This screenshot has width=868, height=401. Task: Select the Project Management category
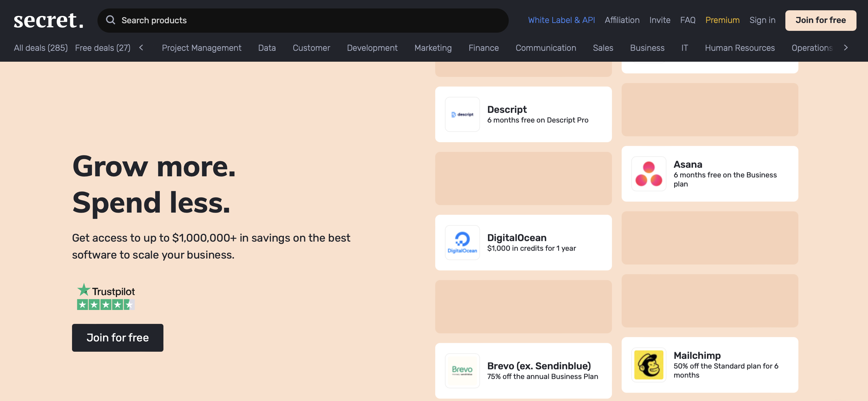tap(202, 48)
